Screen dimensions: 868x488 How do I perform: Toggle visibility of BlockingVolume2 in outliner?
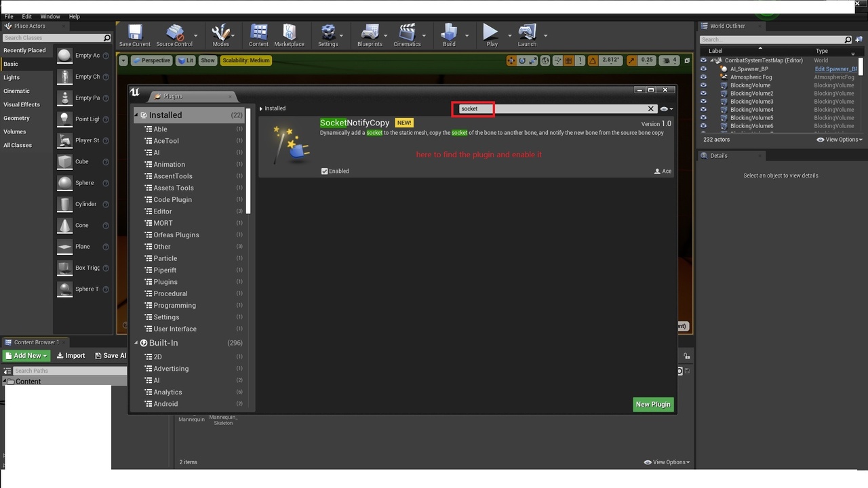point(703,94)
